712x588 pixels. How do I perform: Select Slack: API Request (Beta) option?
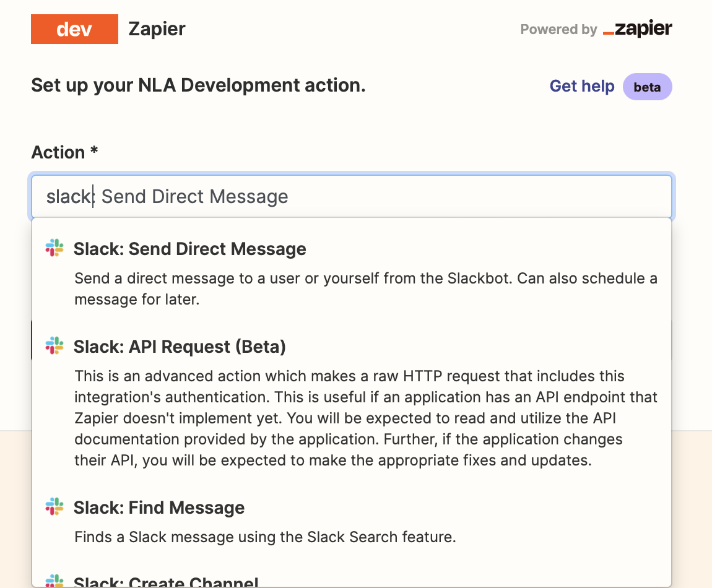[352, 403]
